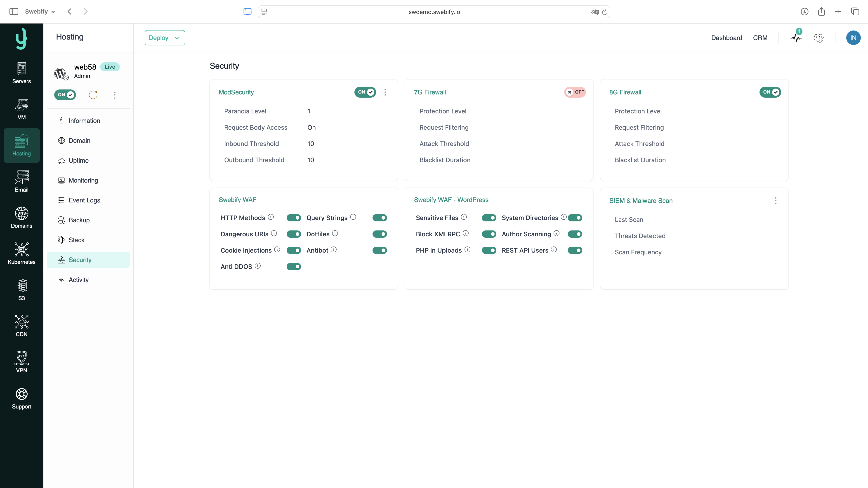Open SIEM & Malware Scan options menu
The width and height of the screenshot is (868, 488).
776,201
